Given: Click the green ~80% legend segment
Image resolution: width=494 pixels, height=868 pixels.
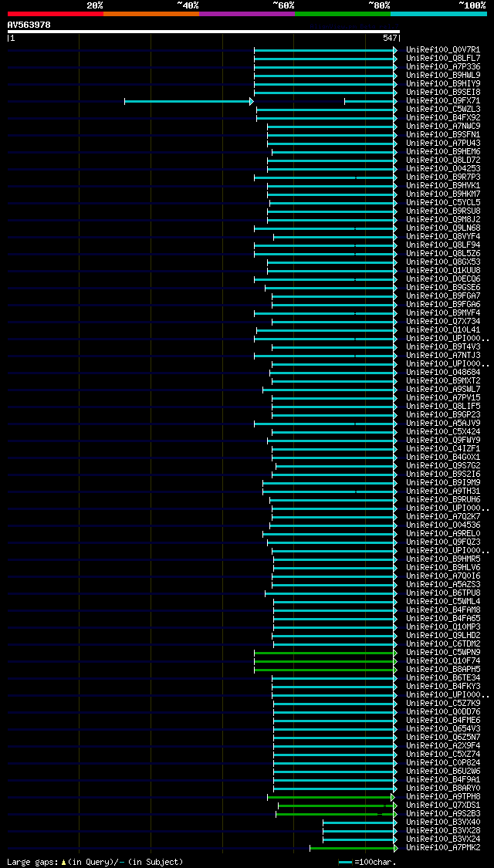Looking at the screenshot, I should pyautogui.click(x=343, y=13).
